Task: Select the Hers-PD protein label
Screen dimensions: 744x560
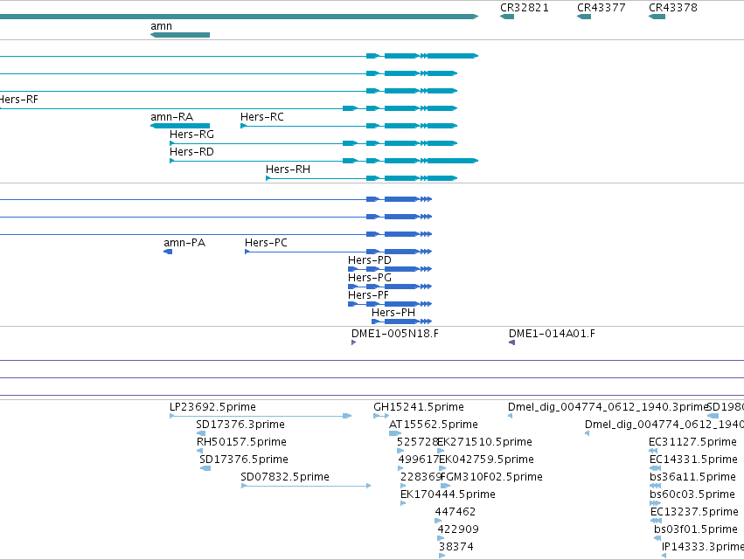Action: click(x=370, y=260)
